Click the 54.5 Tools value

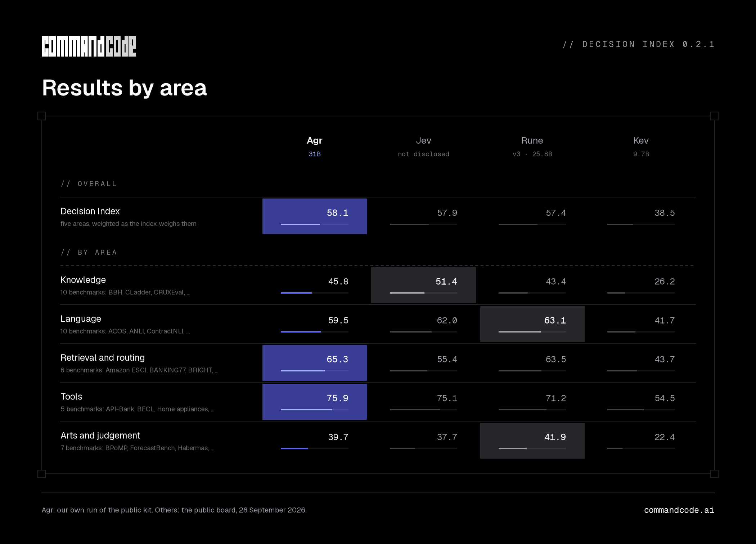tap(665, 398)
